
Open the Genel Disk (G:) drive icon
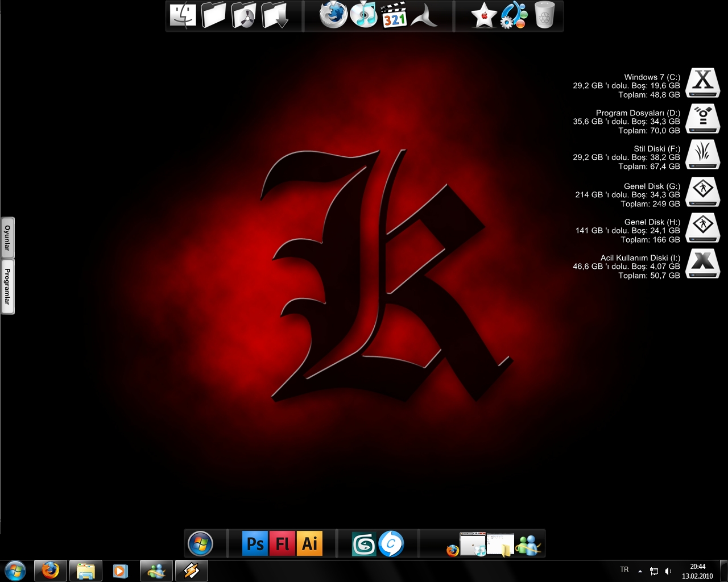(703, 192)
